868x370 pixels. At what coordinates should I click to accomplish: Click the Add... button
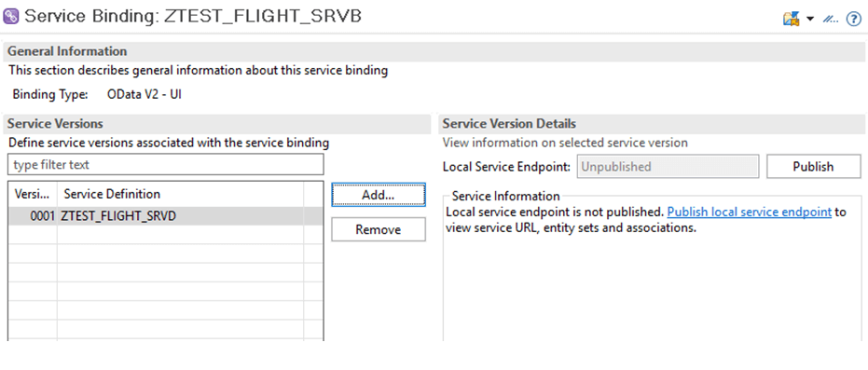point(379,195)
